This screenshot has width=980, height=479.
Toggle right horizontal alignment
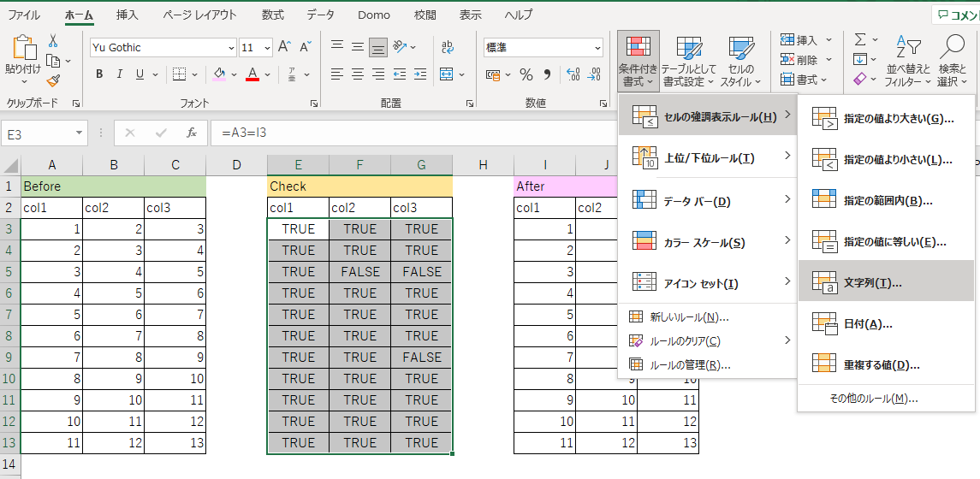[x=378, y=74]
